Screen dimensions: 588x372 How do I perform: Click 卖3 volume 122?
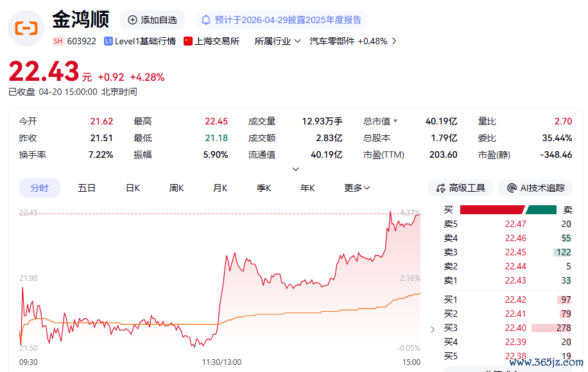point(564,252)
